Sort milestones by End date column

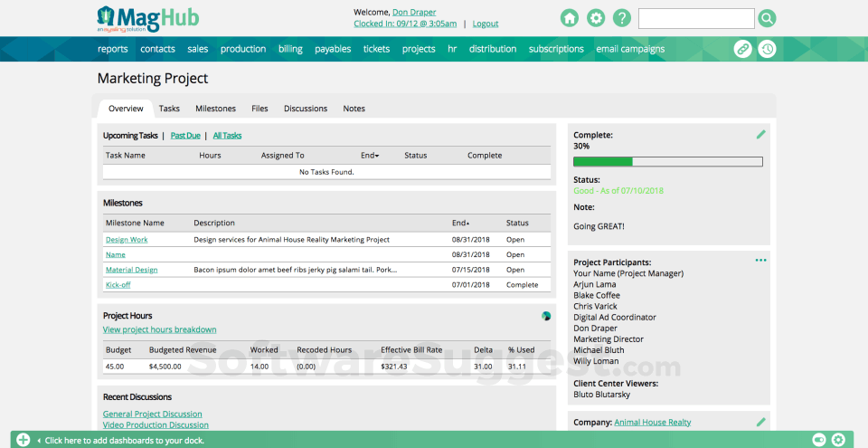click(x=460, y=223)
